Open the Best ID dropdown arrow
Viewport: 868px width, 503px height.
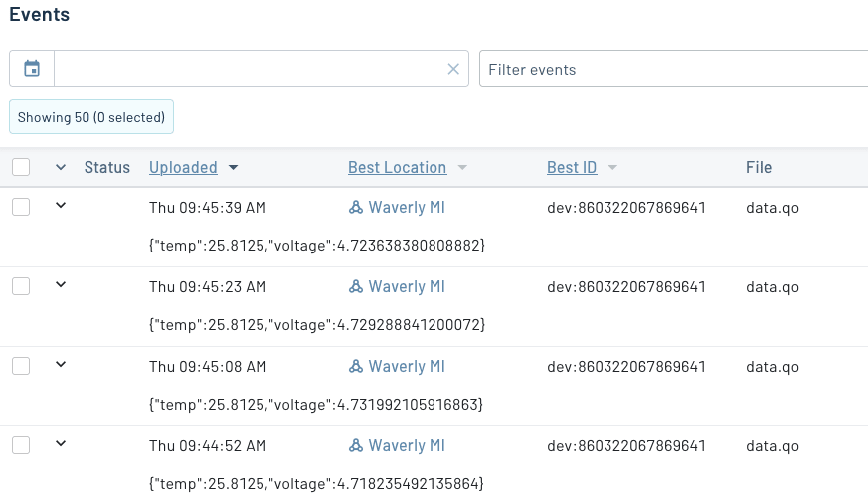(x=612, y=167)
